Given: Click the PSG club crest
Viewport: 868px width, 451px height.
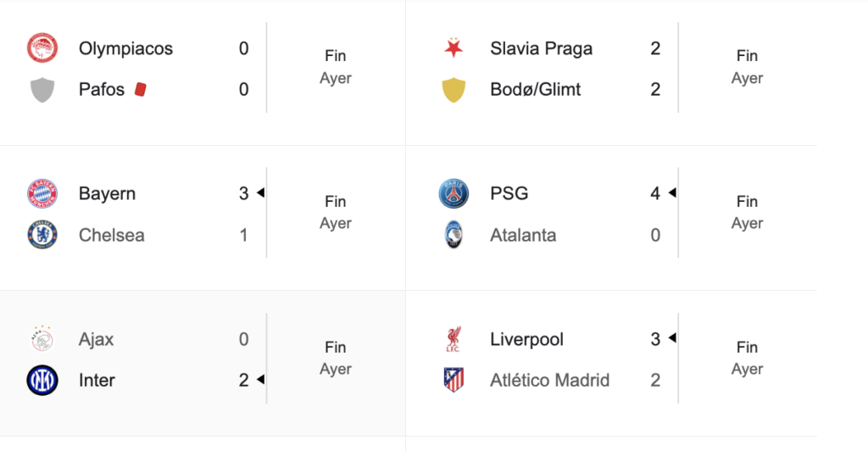Looking at the screenshot, I should tap(453, 194).
